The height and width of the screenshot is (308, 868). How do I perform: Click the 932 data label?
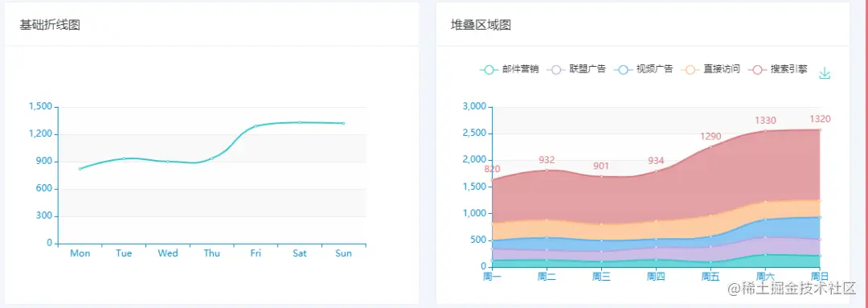click(547, 160)
